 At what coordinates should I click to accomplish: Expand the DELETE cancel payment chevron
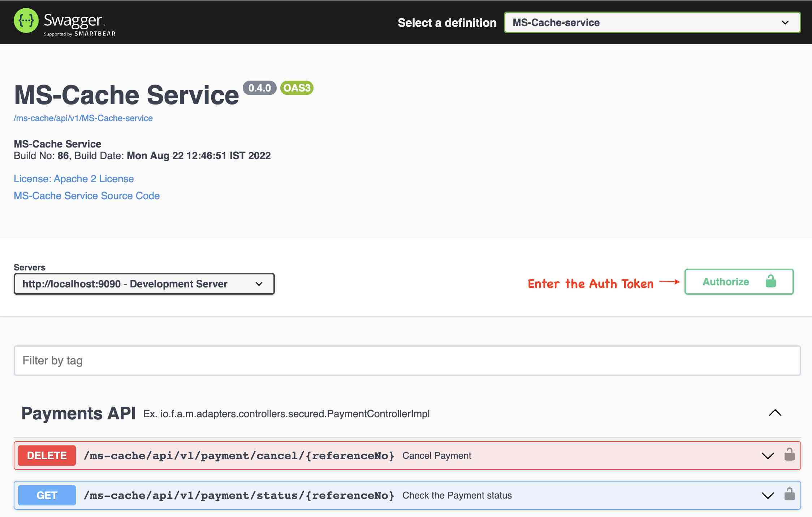click(768, 456)
